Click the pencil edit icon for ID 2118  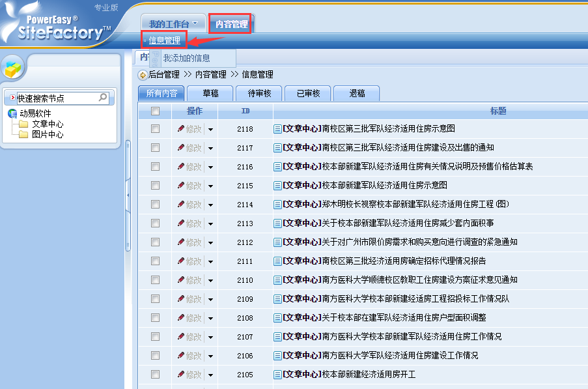pos(181,129)
